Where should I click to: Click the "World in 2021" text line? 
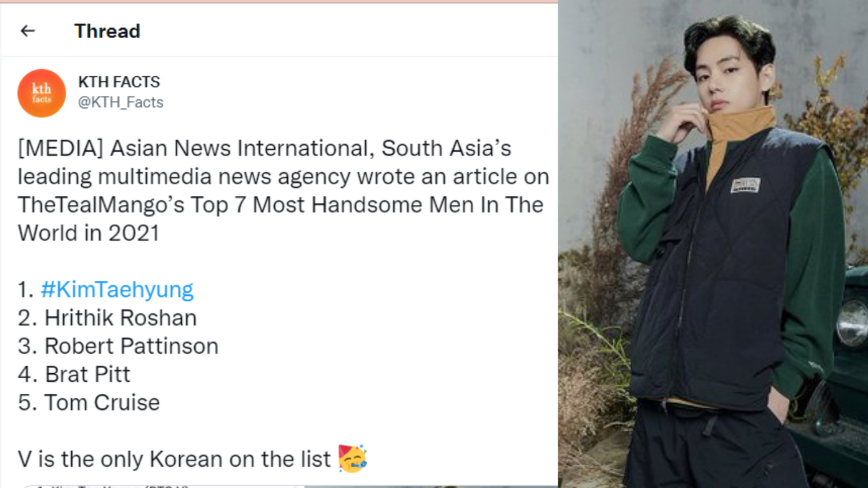pos(89,233)
